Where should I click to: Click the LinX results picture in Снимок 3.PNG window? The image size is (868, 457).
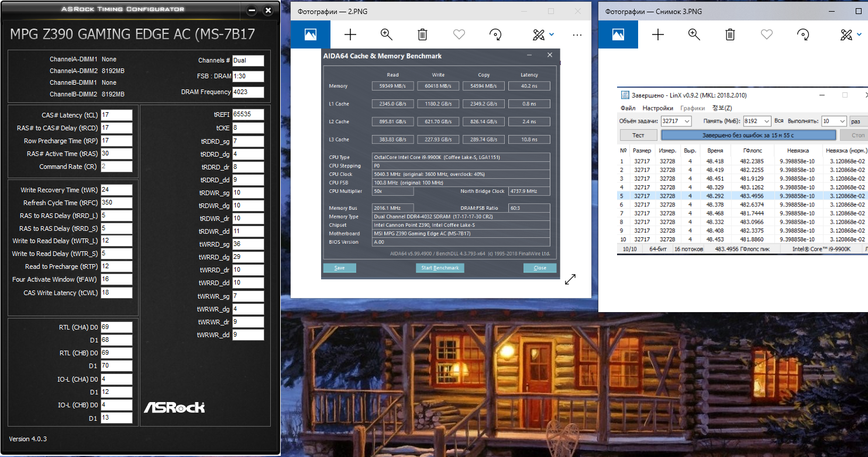point(742,171)
